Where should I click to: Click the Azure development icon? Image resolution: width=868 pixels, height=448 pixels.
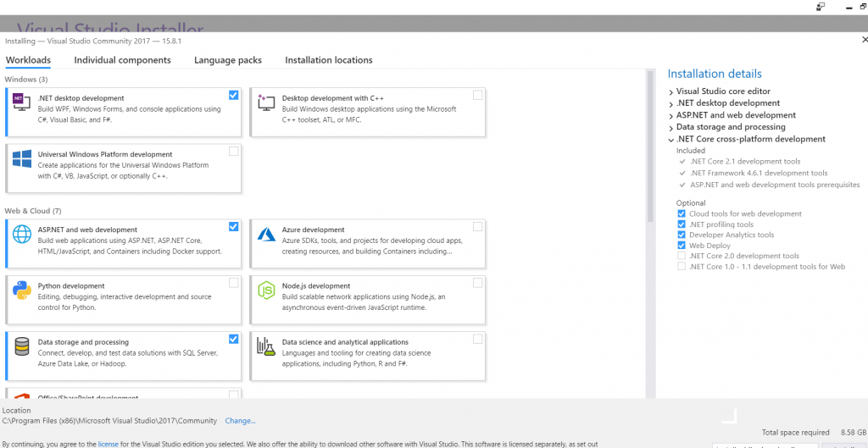coord(266,235)
